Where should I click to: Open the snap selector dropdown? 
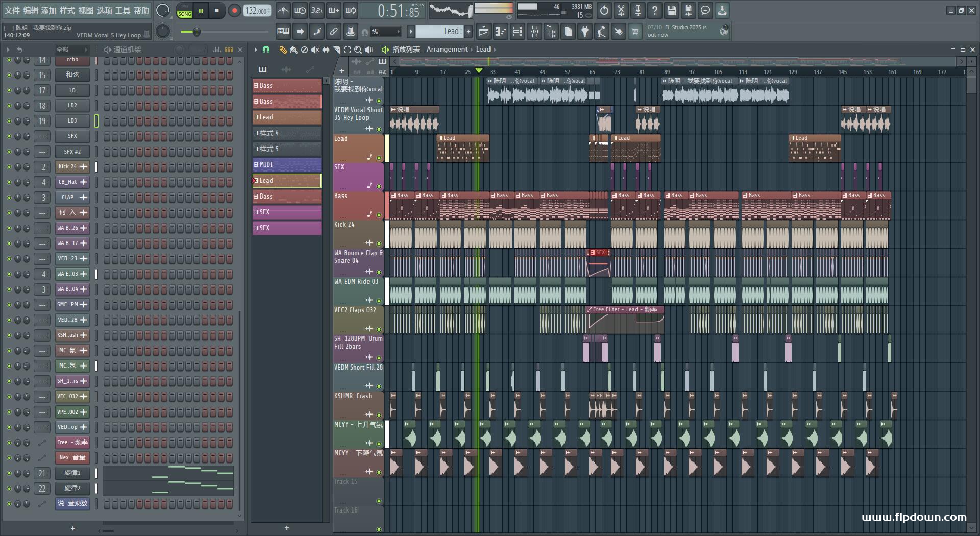tap(385, 32)
